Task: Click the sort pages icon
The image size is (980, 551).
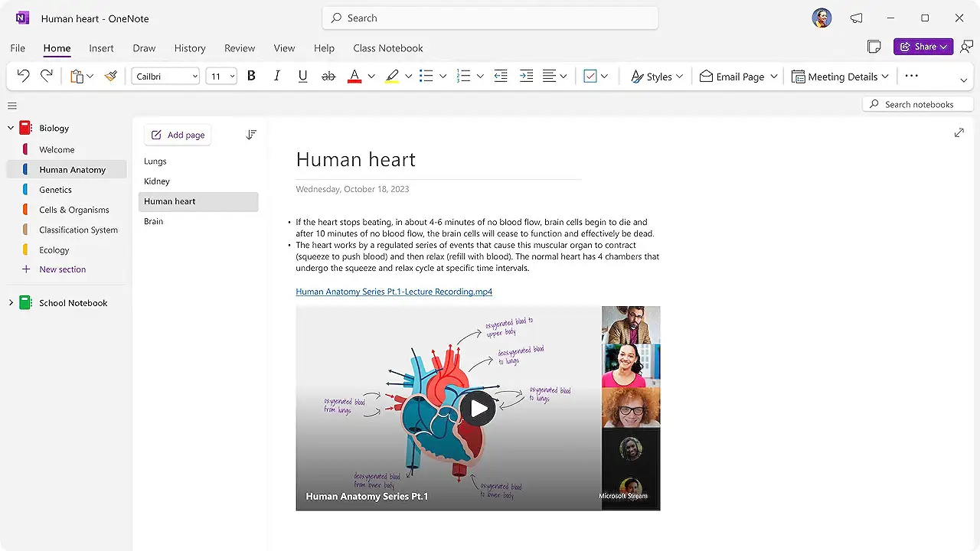Action: tap(251, 134)
